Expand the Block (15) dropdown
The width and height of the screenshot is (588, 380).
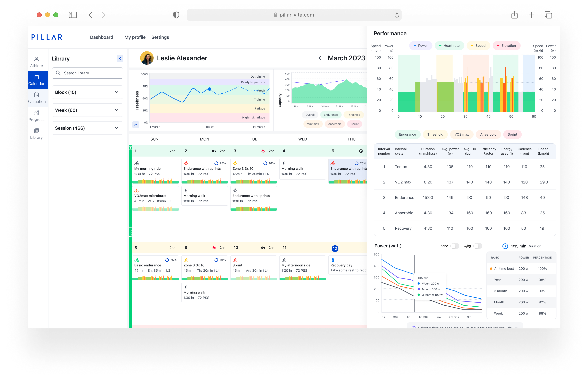[x=87, y=92]
